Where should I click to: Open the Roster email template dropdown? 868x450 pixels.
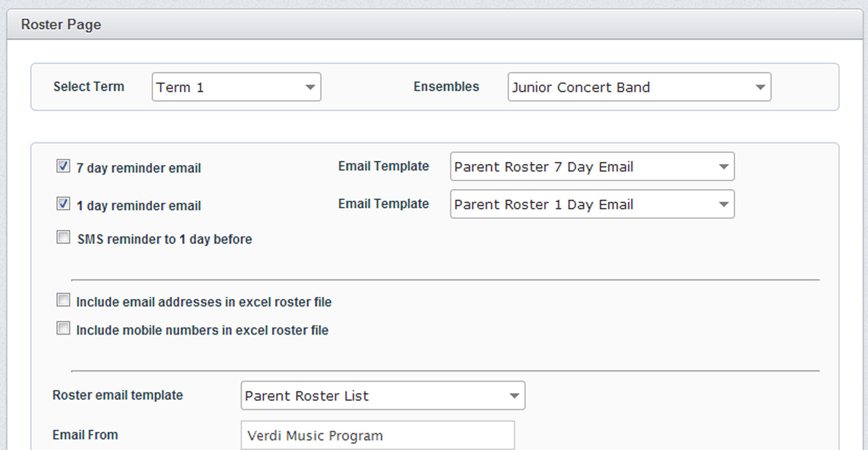(x=382, y=396)
